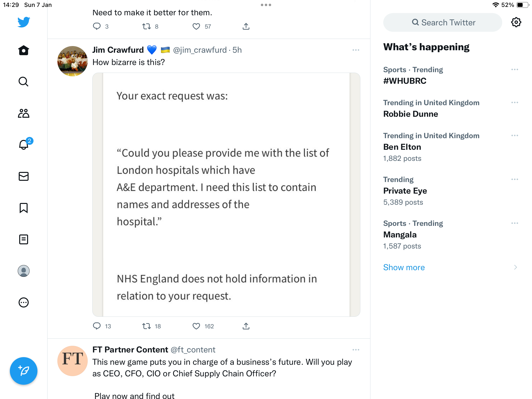Open Jim Crawfurd's display name
The width and height of the screenshot is (532, 399).
pos(118,50)
